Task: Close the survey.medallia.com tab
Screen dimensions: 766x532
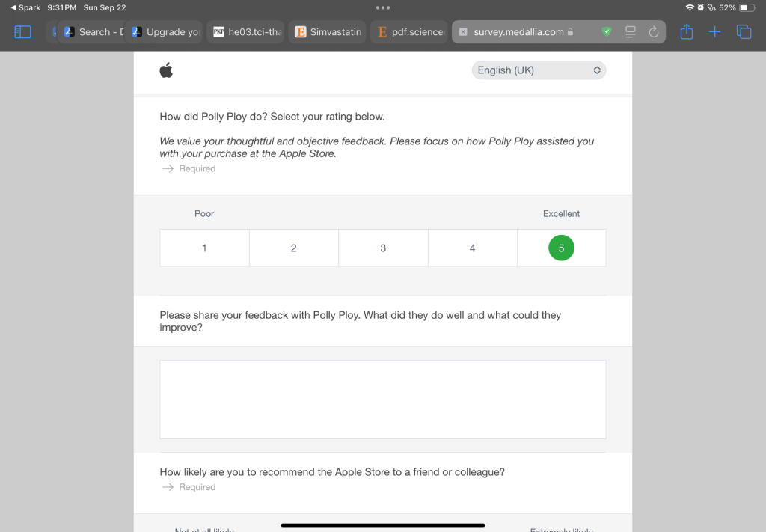Action: (x=463, y=32)
